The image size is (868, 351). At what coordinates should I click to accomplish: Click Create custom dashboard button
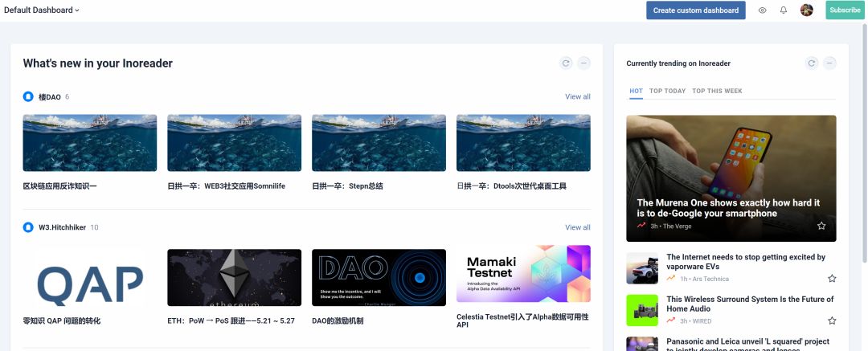(696, 10)
